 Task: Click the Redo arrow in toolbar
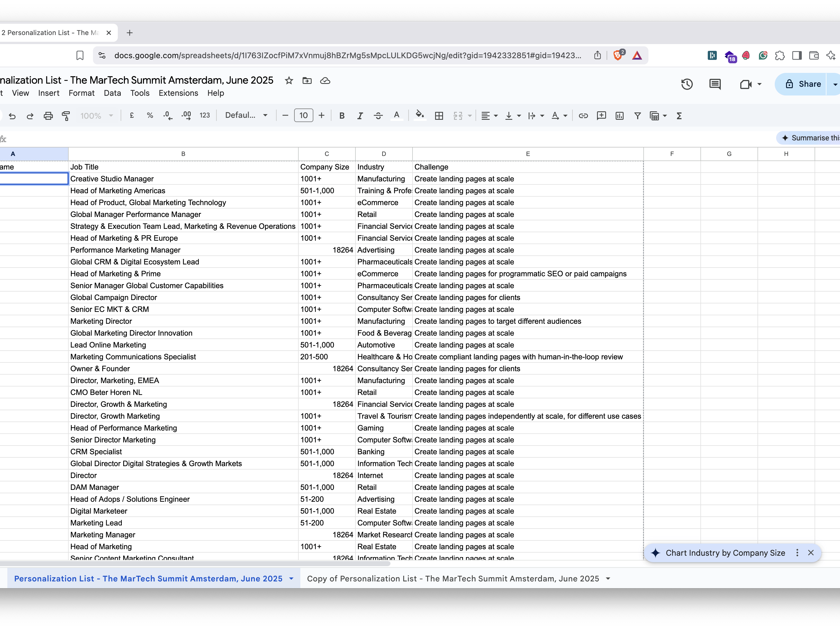pyautogui.click(x=30, y=116)
